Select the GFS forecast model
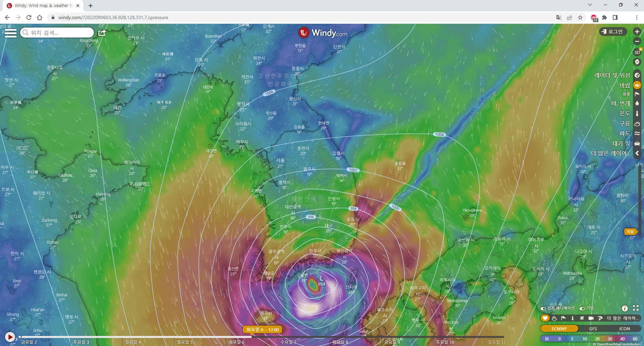644x346 pixels. tap(593, 329)
